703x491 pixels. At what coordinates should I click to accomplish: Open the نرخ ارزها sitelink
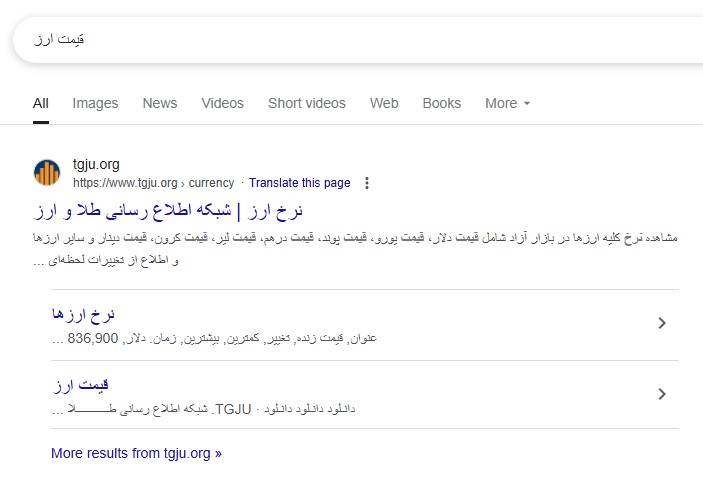[x=83, y=315]
